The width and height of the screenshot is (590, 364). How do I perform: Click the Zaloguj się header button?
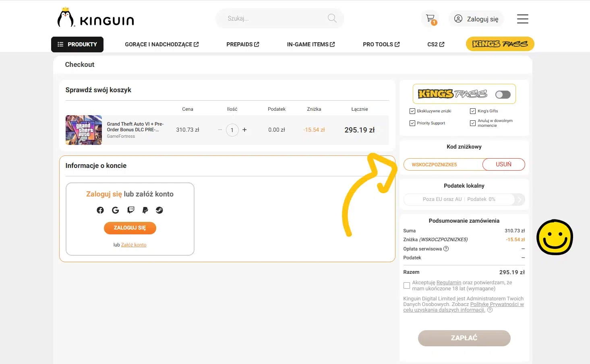[476, 19]
